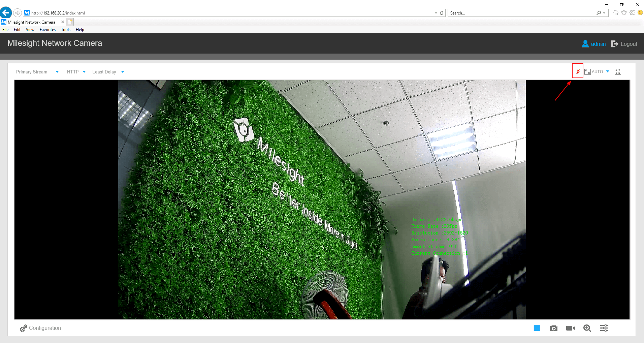
Task: Open the AUTO display ratio dropdown
Action: pyautogui.click(x=607, y=71)
